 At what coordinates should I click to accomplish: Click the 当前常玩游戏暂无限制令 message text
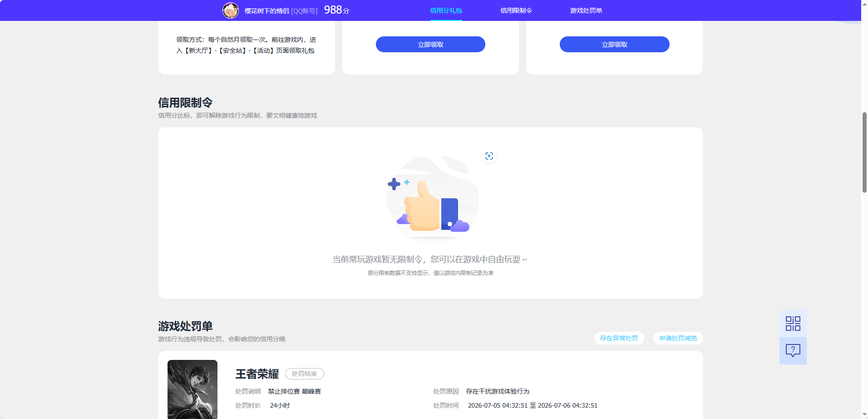429,259
